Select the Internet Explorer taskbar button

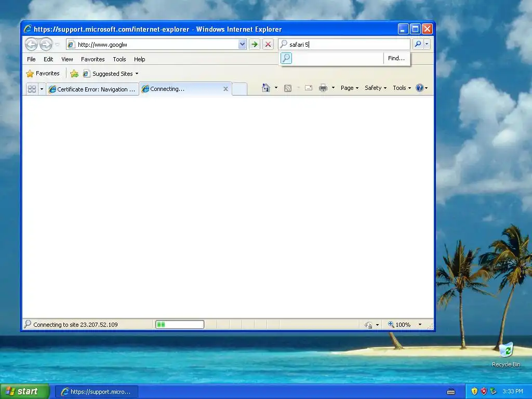coord(97,392)
